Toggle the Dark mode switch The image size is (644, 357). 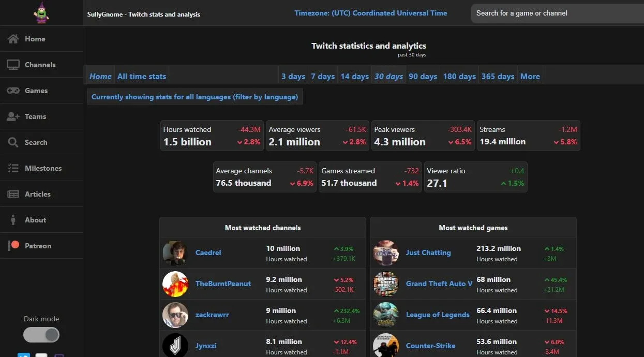pos(41,335)
